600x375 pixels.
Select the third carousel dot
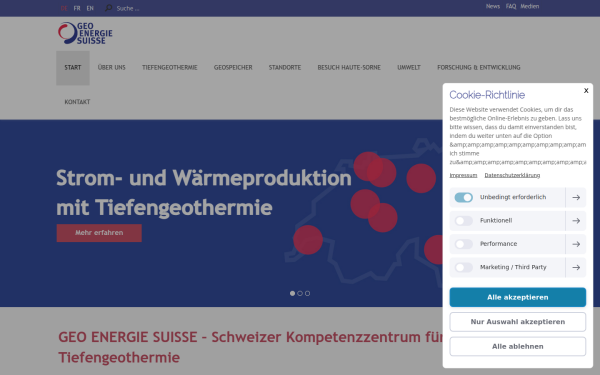[x=307, y=293]
